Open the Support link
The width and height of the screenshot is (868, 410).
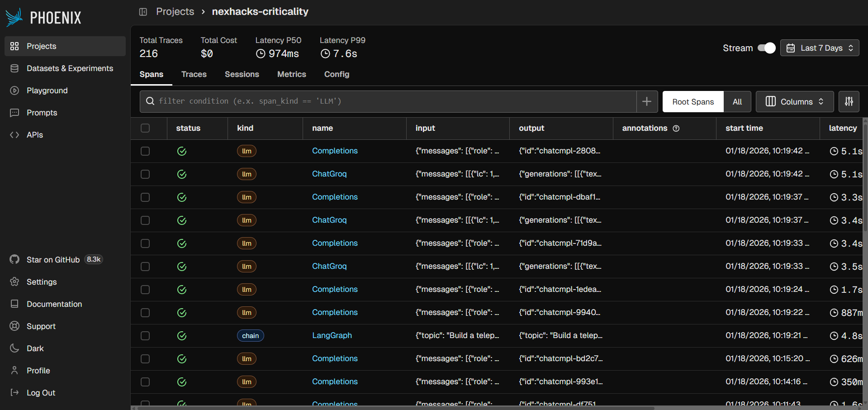click(x=65, y=326)
